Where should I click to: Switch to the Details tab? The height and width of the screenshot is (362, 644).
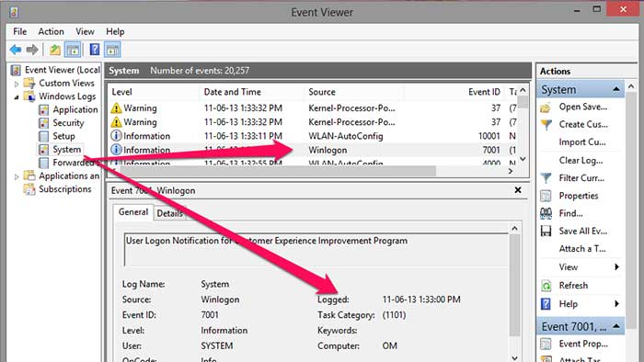pyautogui.click(x=169, y=213)
